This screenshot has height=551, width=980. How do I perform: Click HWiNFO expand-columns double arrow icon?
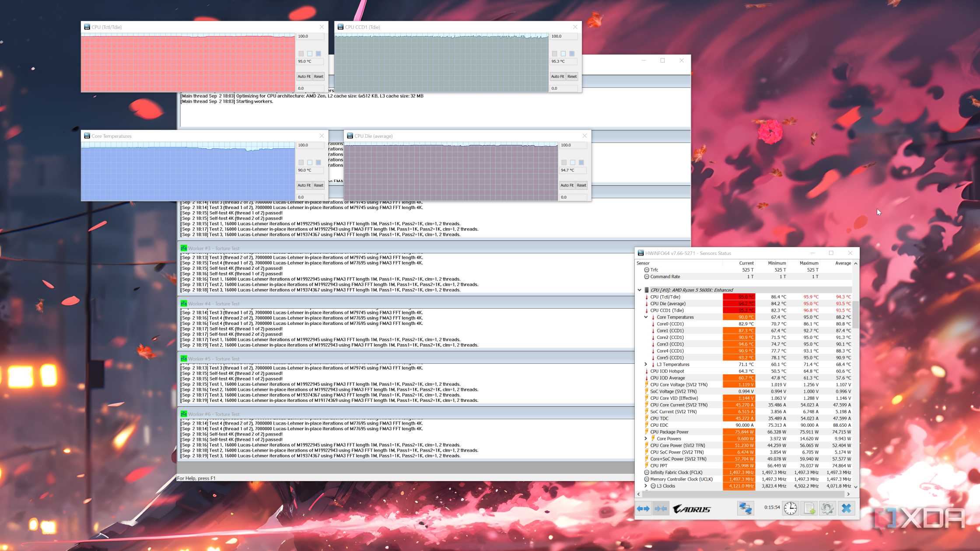(643, 508)
